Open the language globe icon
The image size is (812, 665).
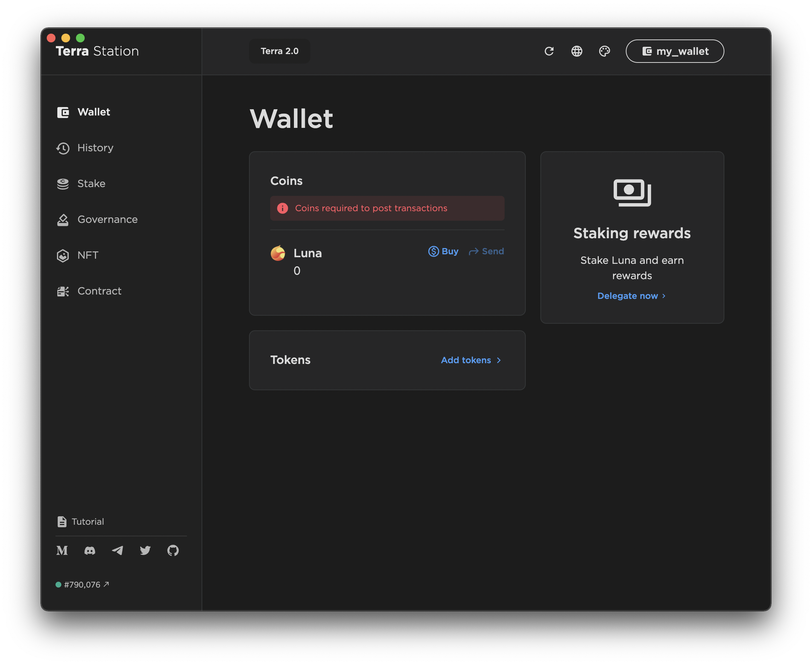pyautogui.click(x=577, y=51)
